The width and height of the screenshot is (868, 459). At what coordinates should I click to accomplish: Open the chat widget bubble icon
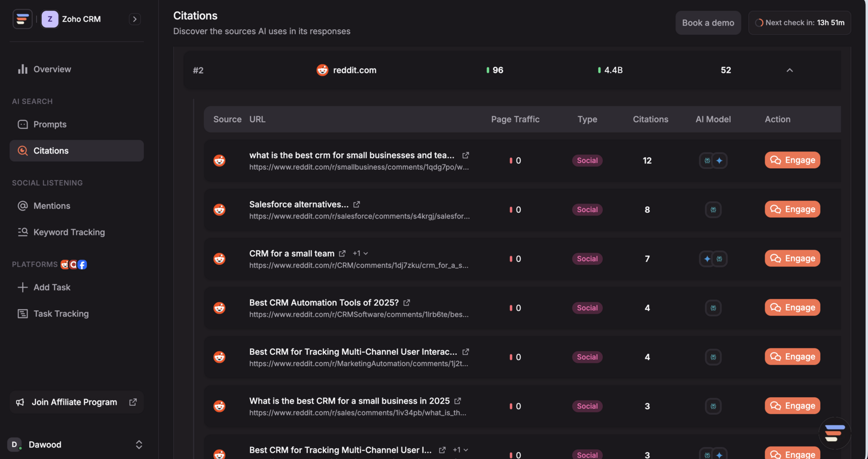(834, 433)
